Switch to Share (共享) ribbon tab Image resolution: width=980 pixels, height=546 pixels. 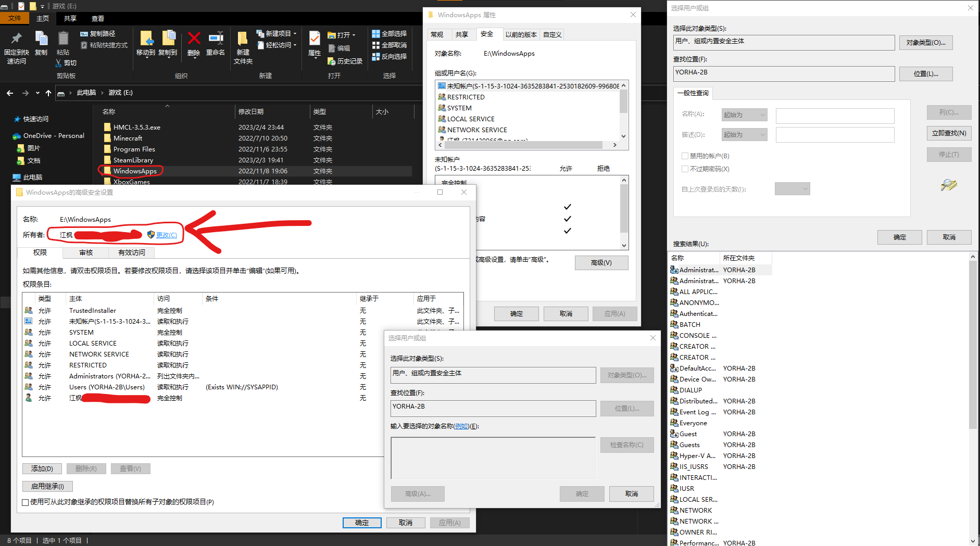[70, 18]
